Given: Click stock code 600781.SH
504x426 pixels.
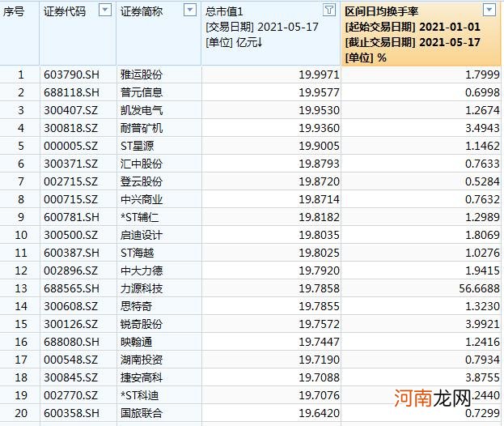Looking at the screenshot, I should point(71,217).
